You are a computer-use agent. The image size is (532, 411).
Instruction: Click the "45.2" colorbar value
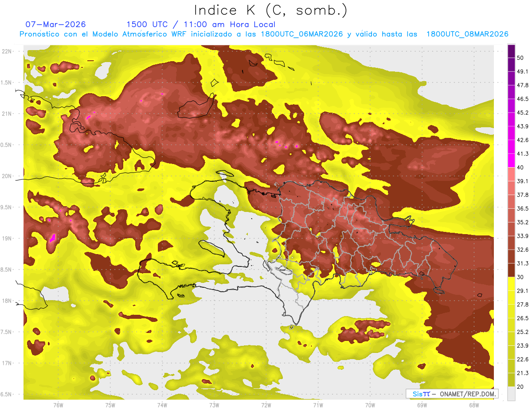click(522, 113)
